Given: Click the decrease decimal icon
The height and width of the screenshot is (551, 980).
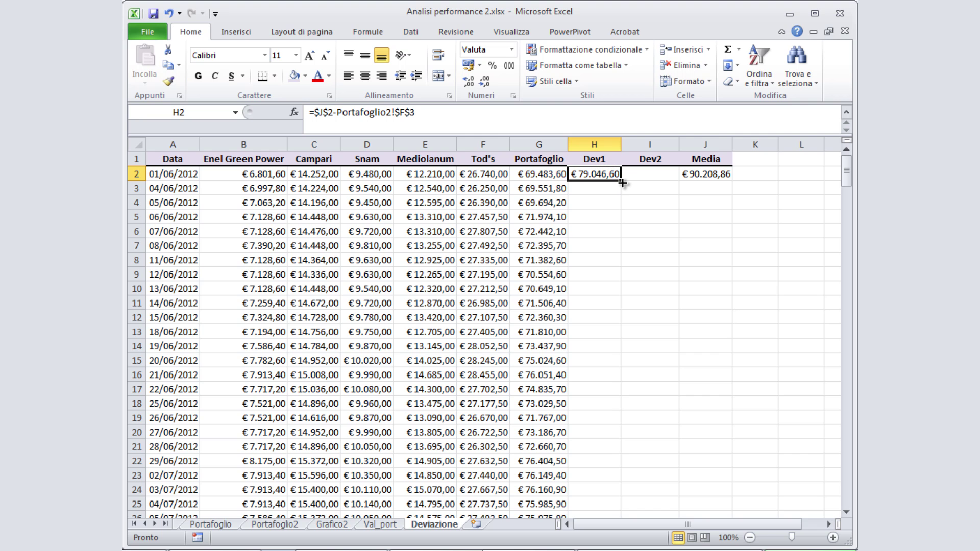Looking at the screenshot, I should (485, 81).
